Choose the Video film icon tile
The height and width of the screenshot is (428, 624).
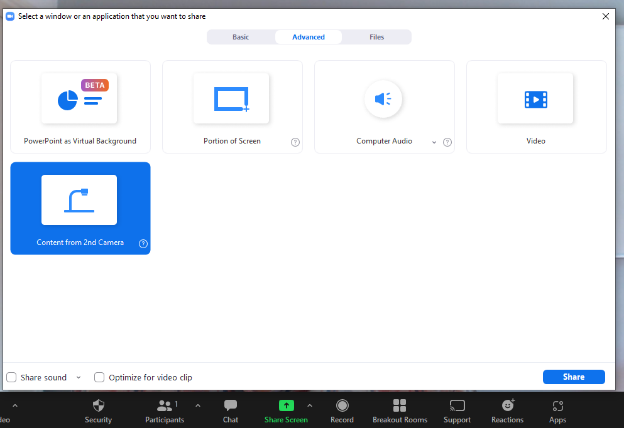click(536, 99)
